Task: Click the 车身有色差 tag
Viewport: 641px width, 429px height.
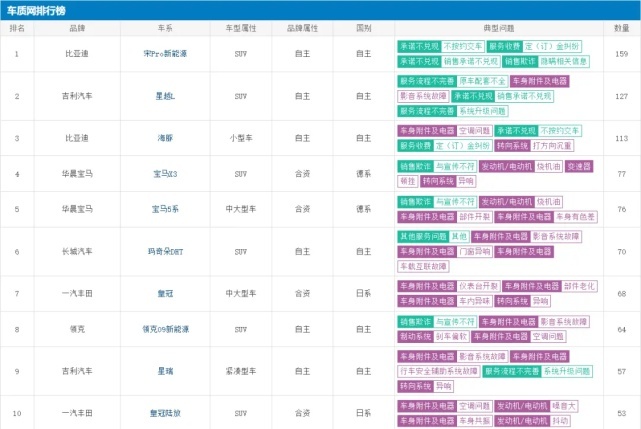Action: coord(575,217)
